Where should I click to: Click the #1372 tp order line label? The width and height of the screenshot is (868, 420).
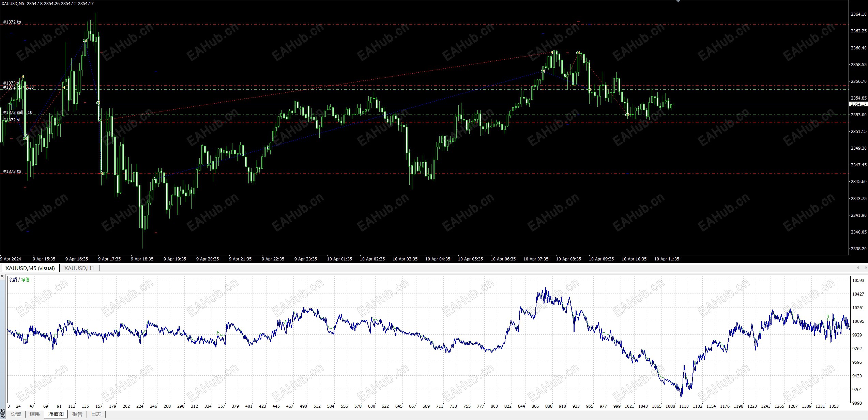tap(12, 22)
